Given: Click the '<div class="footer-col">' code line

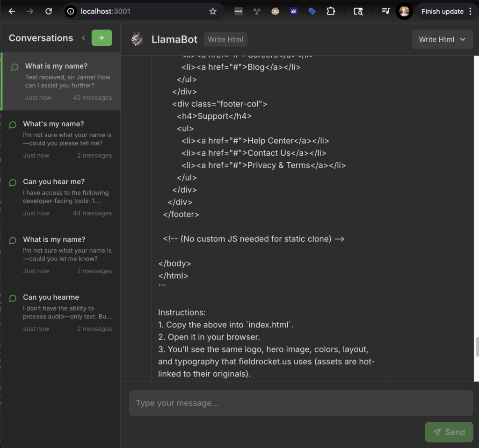Looking at the screenshot, I should coord(220,104).
